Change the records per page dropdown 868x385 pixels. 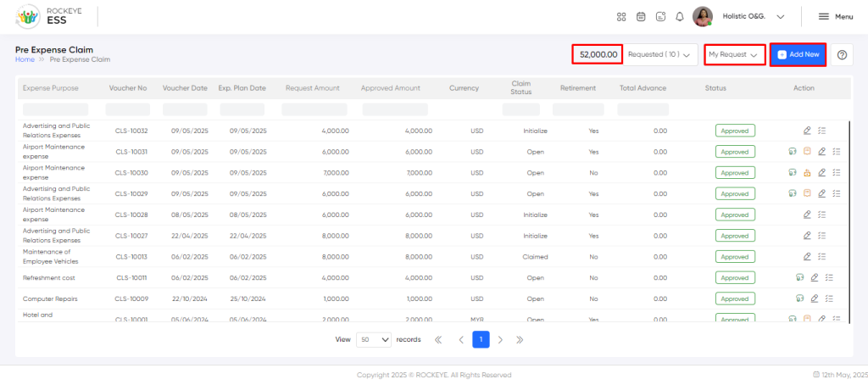[374, 339]
